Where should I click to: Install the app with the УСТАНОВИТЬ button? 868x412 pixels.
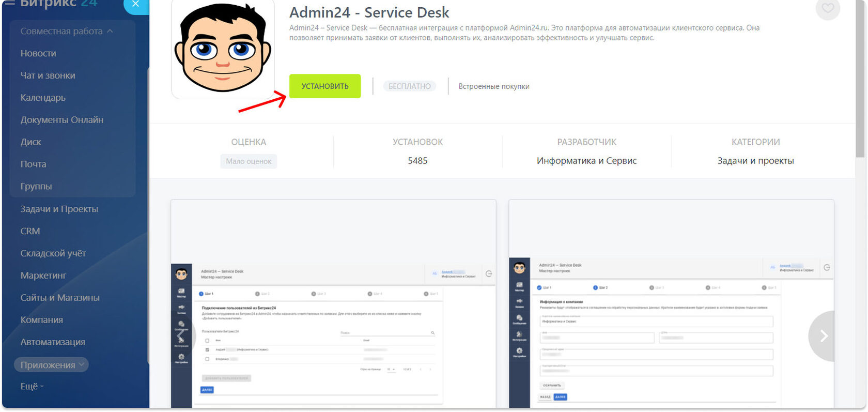[325, 86]
